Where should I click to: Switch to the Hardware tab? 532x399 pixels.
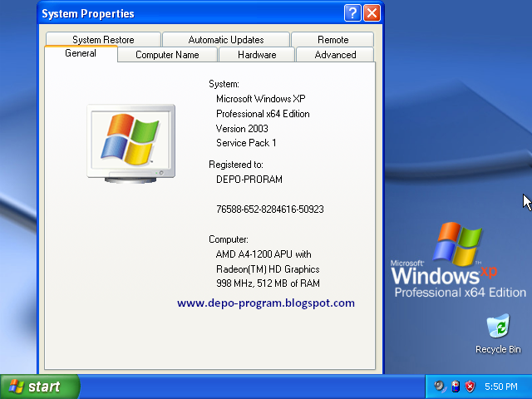pos(257,55)
